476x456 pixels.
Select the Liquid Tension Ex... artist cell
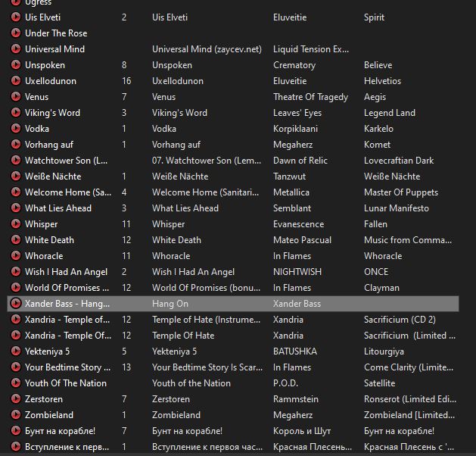coord(311,49)
